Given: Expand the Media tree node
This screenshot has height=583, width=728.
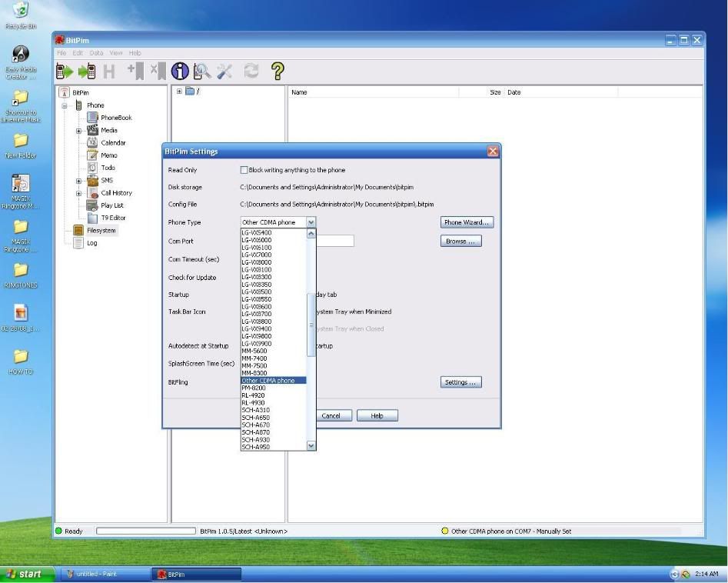Looking at the screenshot, I should (79, 131).
